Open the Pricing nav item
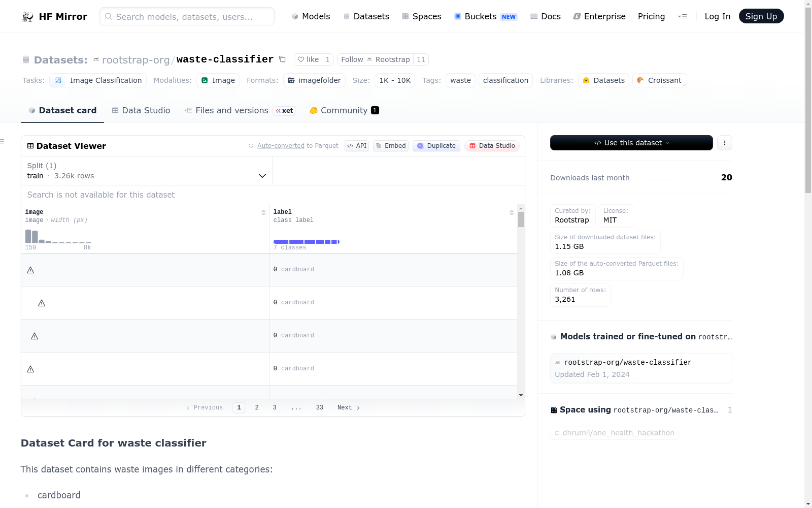This screenshot has height=508, width=812. point(651,16)
